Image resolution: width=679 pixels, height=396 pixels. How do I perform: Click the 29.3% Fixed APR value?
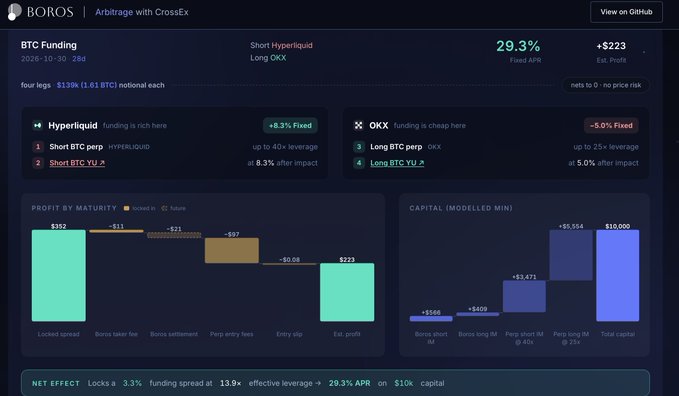pyautogui.click(x=518, y=46)
